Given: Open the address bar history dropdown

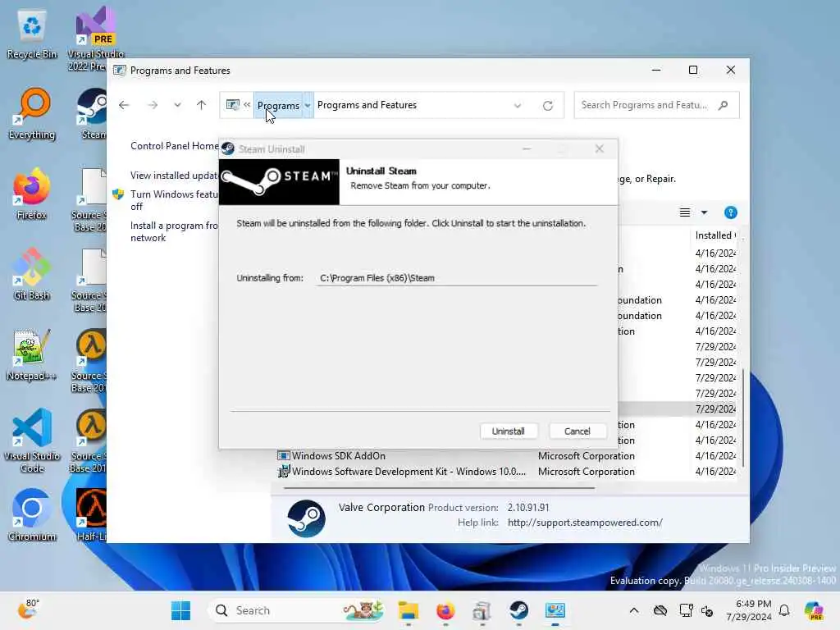Looking at the screenshot, I should pos(518,106).
